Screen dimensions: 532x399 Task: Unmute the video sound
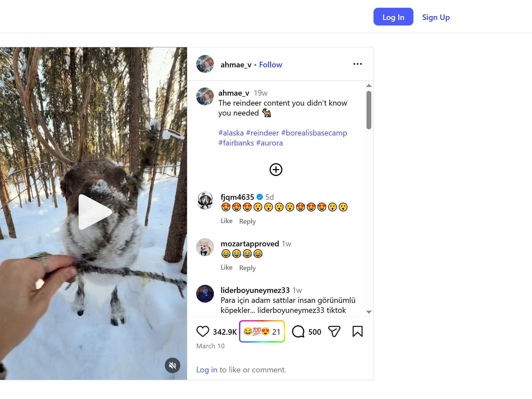[172, 365]
